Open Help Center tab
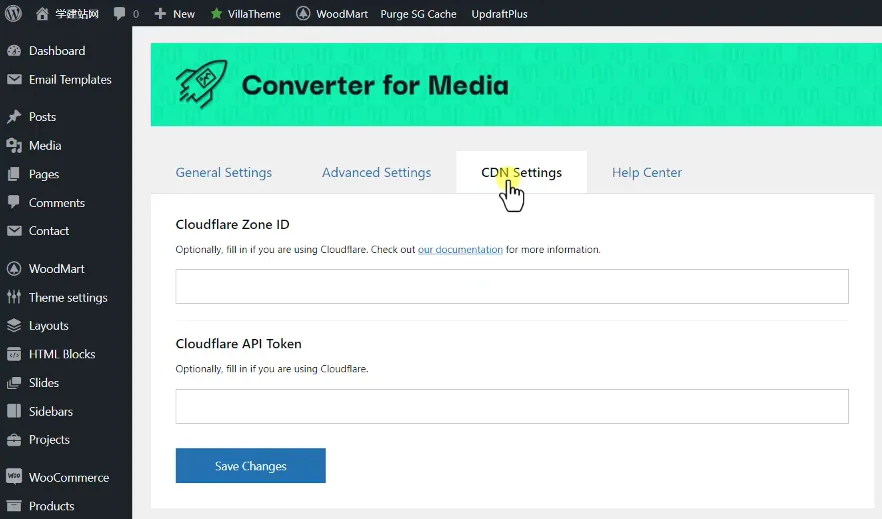The width and height of the screenshot is (882, 519). tap(647, 173)
